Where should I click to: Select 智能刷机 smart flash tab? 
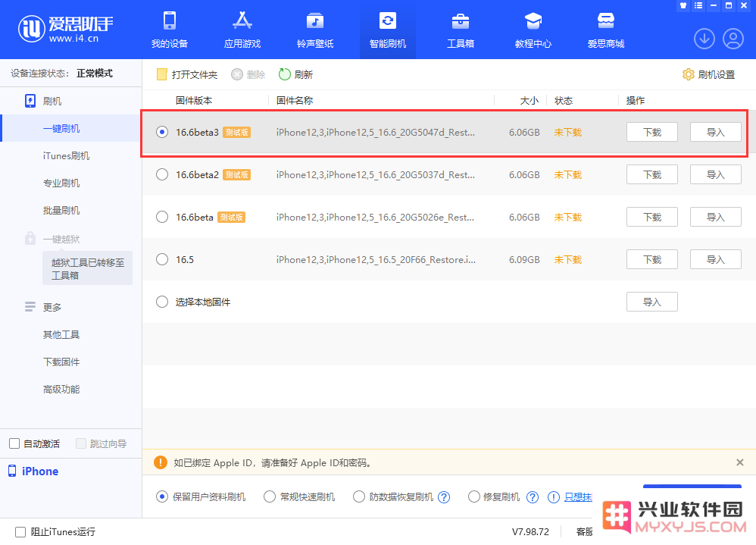tap(388, 30)
